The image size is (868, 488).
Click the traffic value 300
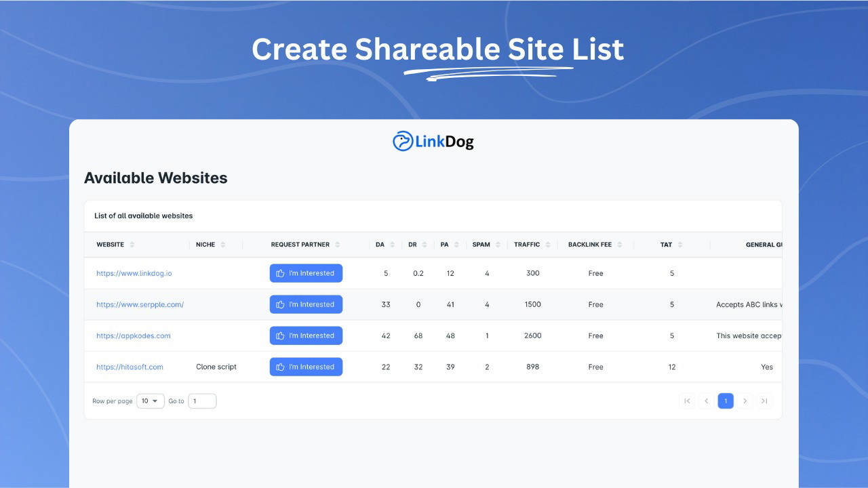pos(533,273)
